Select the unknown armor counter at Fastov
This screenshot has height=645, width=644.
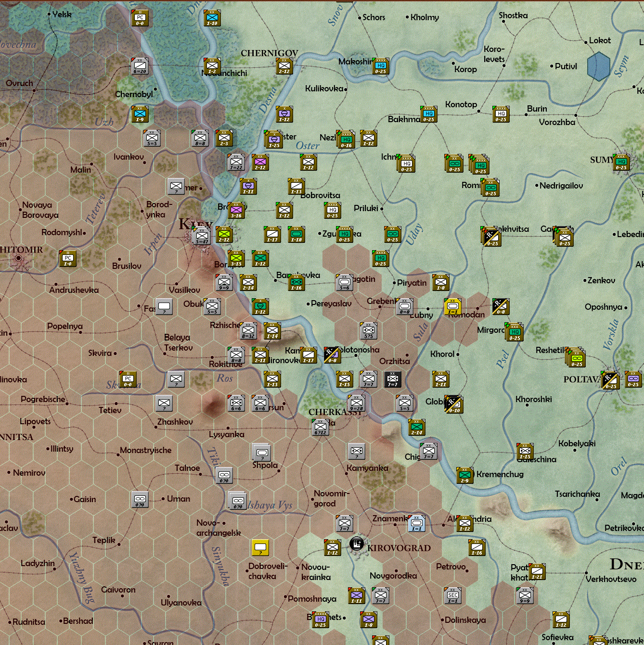[x=164, y=306]
